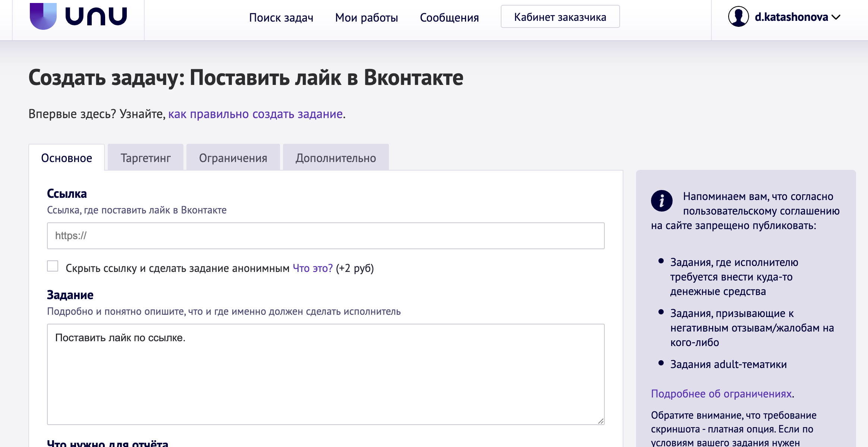Image resolution: width=868 pixels, height=447 pixels.
Task: Open Поиск задач menu item
Action: (281, 18)
